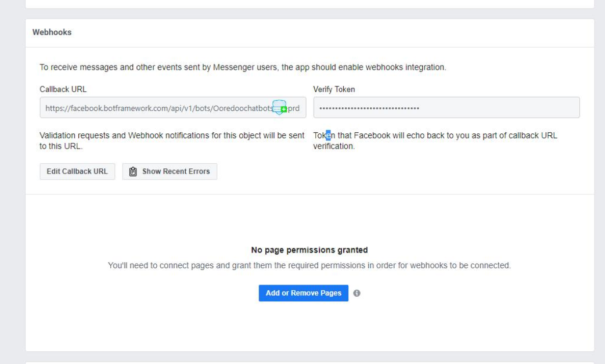Click the info icon next to Add or Remove Pages
Viewport: 605px width, 364px height.
[356, 294]
